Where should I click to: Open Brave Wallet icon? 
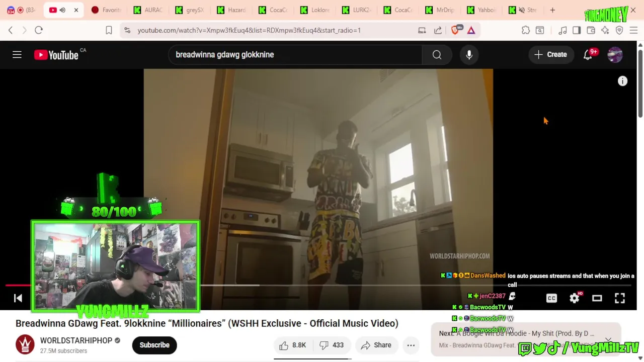point(591,30)
